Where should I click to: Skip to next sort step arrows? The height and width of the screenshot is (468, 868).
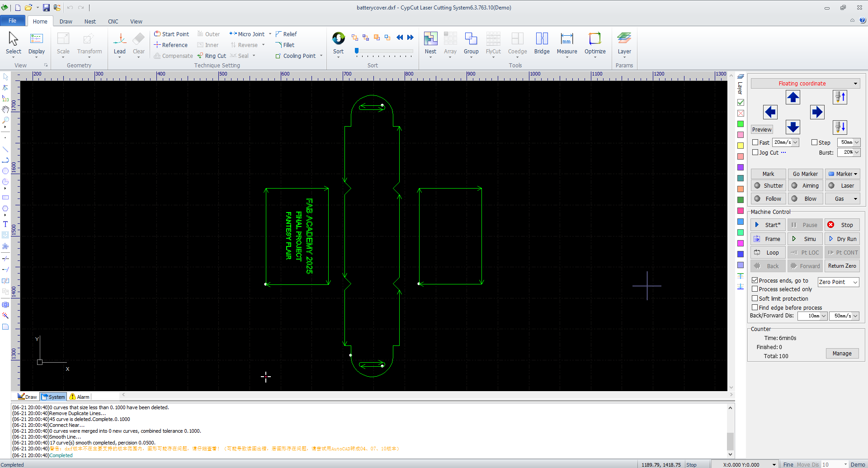point(410,38)
